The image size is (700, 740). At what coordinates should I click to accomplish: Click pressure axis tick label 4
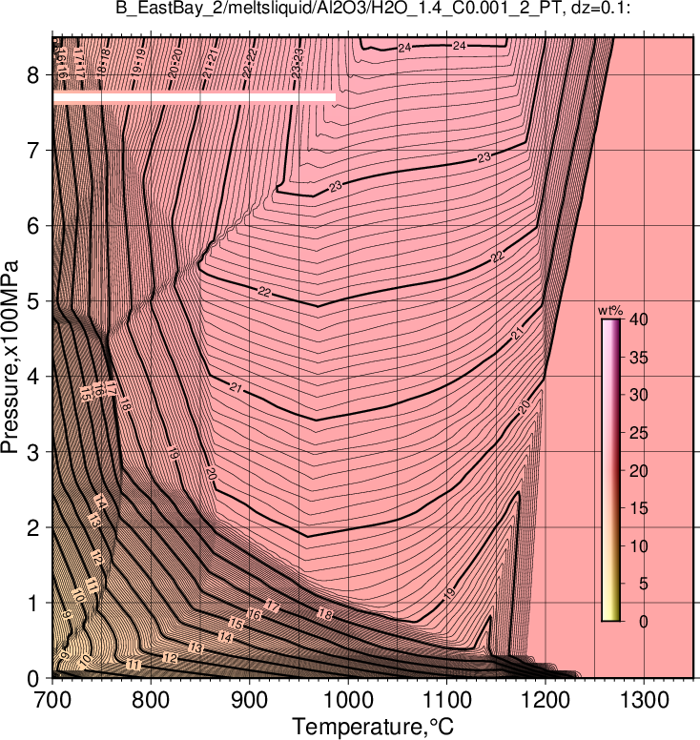pos(33,377)
